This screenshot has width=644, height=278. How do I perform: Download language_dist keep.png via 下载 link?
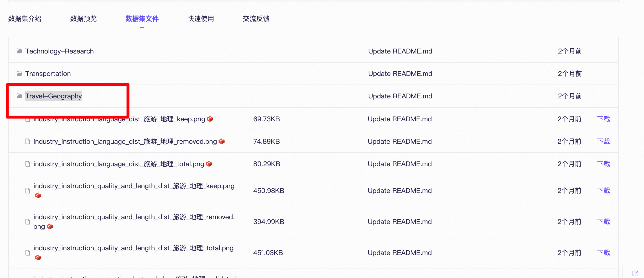pyautogui.click(x=603, y=119)
